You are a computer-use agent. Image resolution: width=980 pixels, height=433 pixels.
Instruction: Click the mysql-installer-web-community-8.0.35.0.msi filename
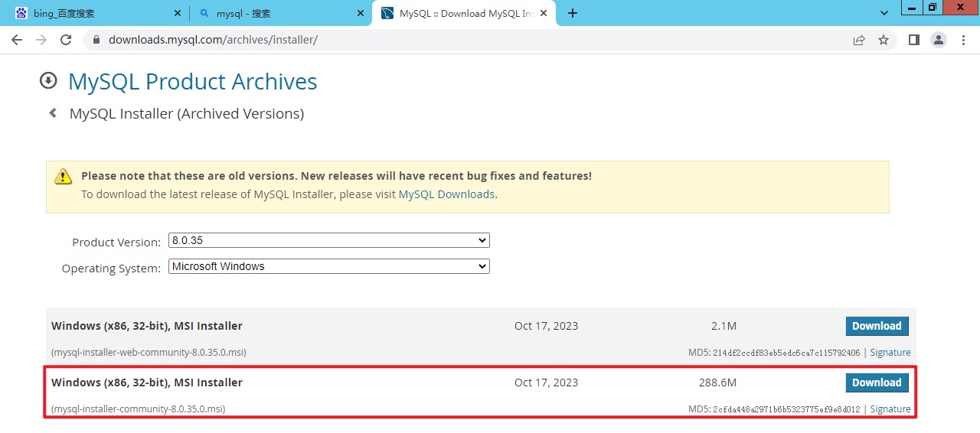pos(149,353)
